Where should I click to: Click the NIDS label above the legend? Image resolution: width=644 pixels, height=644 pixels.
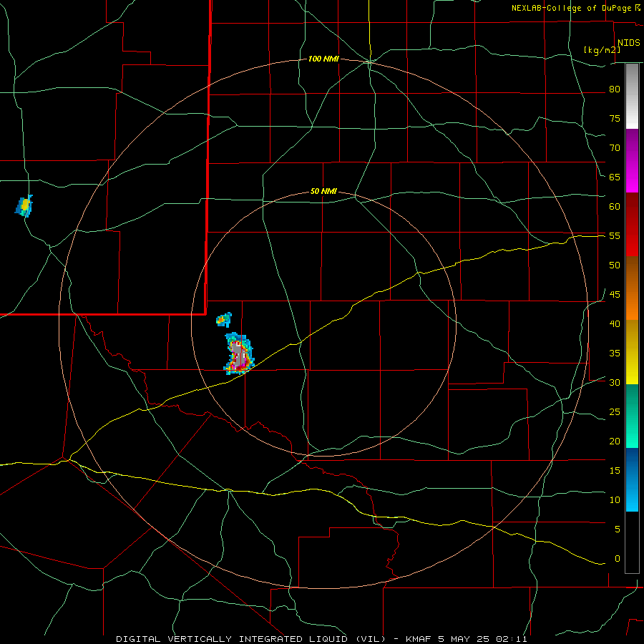click(x=628, y=43)
